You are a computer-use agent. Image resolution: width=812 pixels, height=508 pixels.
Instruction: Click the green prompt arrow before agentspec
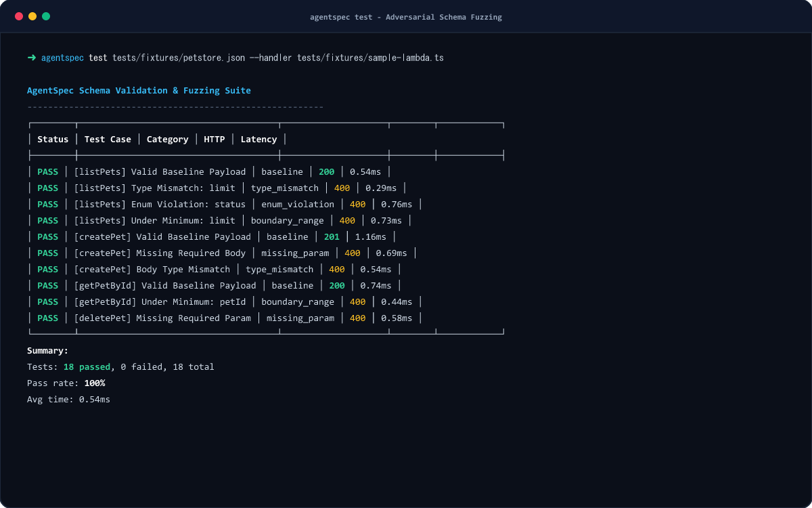coord(32,58)
